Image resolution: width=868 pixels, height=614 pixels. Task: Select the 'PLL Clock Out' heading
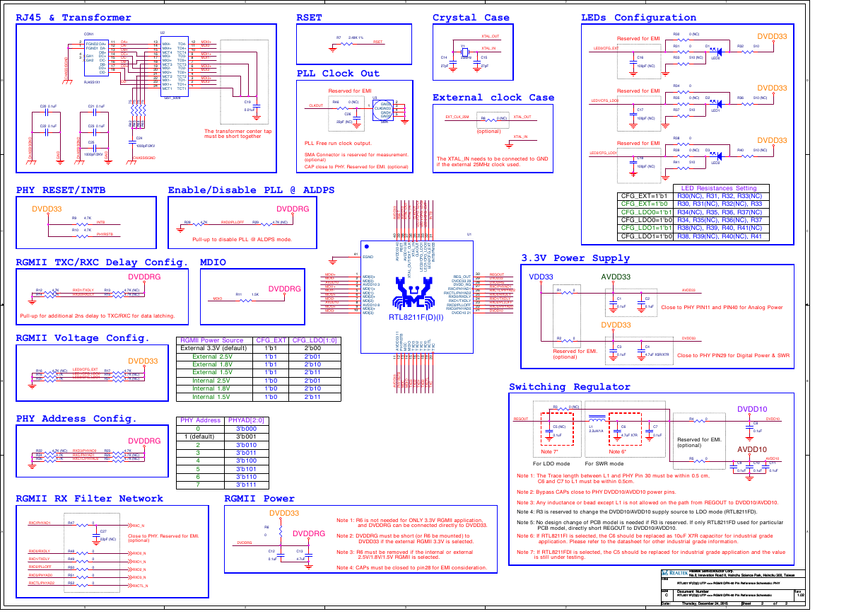339,74
